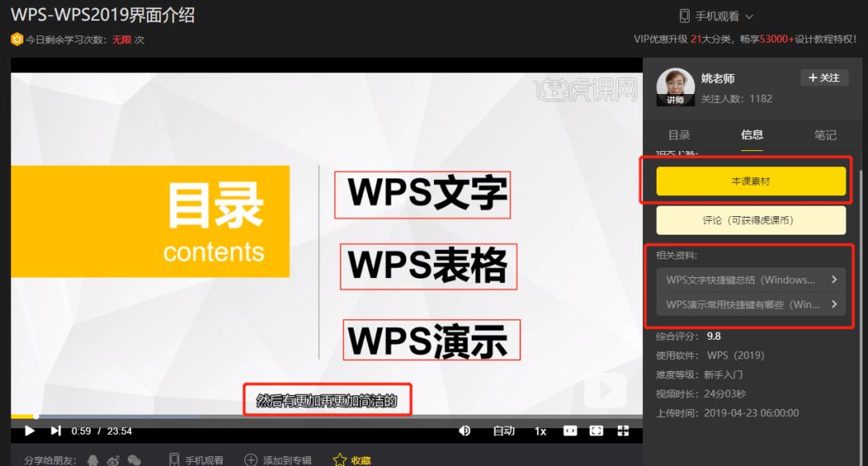The width and height of the screenshot is (868, 466).
Task: Expand the 手机观看 dropdown at top
Action: pyautogui.click(x=716, y=16)
